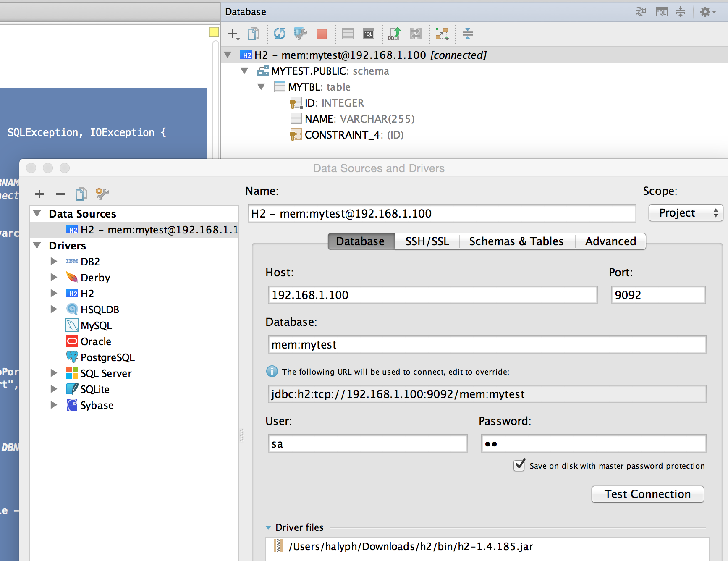Click the Database panel header sync icon
This screenshot has width=728, height=561.
pos(641,12)
